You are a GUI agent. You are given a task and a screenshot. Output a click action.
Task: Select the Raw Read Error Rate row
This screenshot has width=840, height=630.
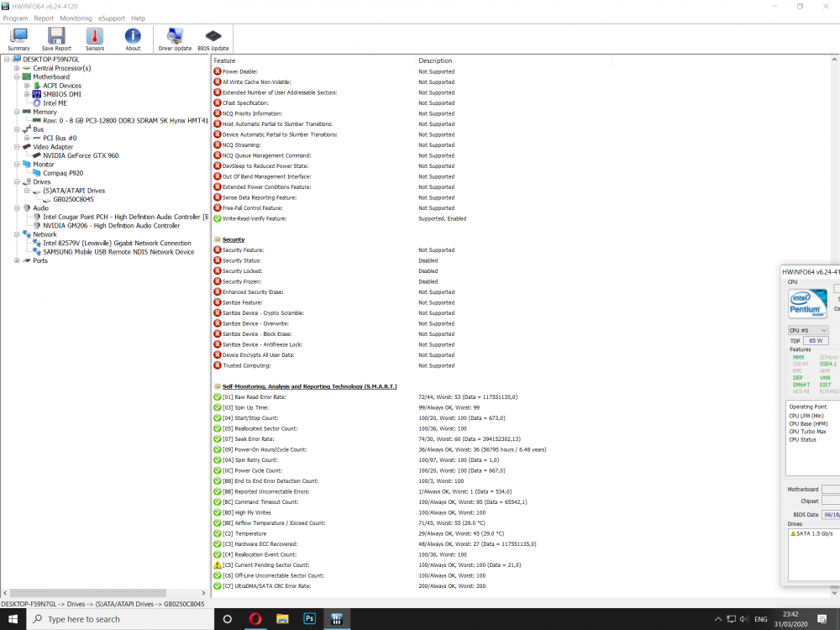(365, 397)
